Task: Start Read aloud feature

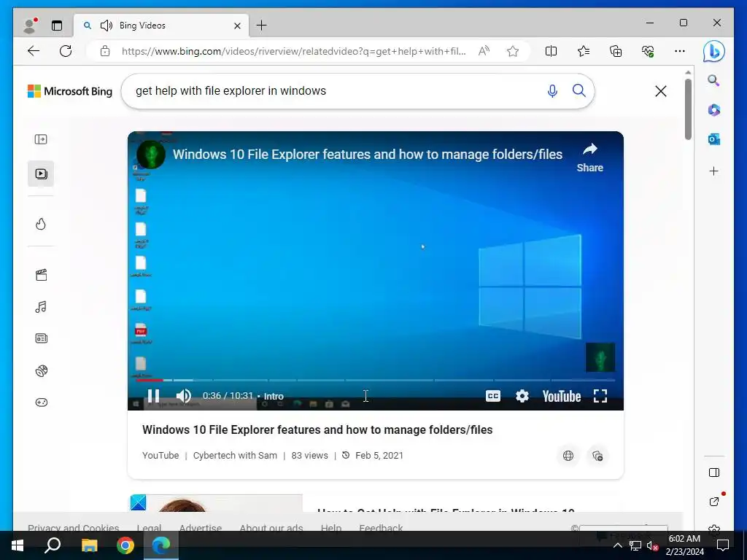Action: 484,51
